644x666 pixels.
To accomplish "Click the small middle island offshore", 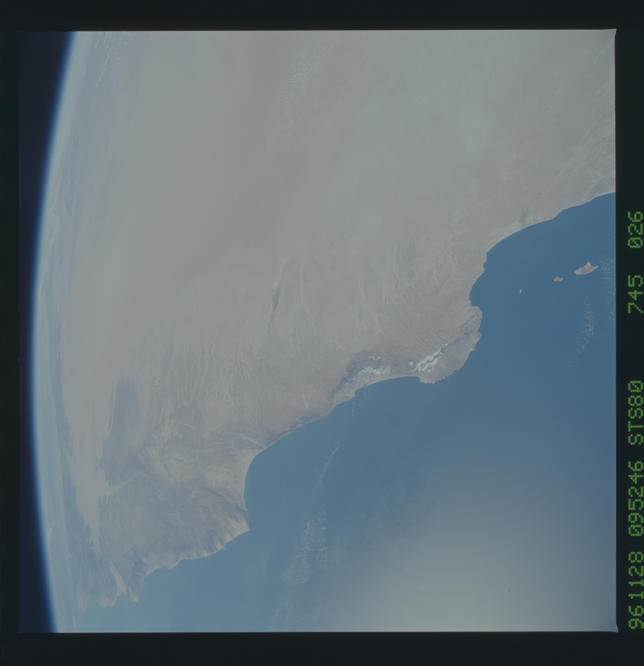I will [x=558, y=279].
